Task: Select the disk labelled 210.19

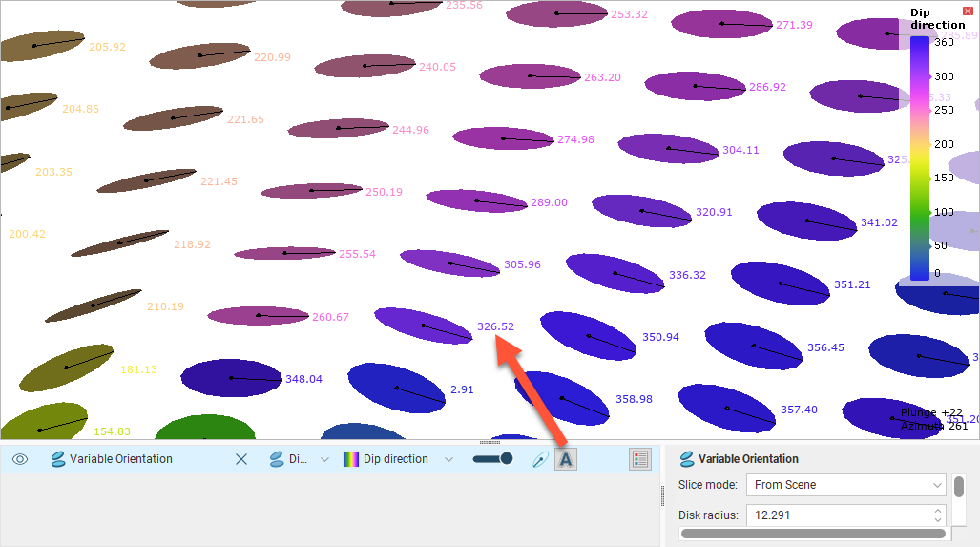Action: click(x=94, y=305)
